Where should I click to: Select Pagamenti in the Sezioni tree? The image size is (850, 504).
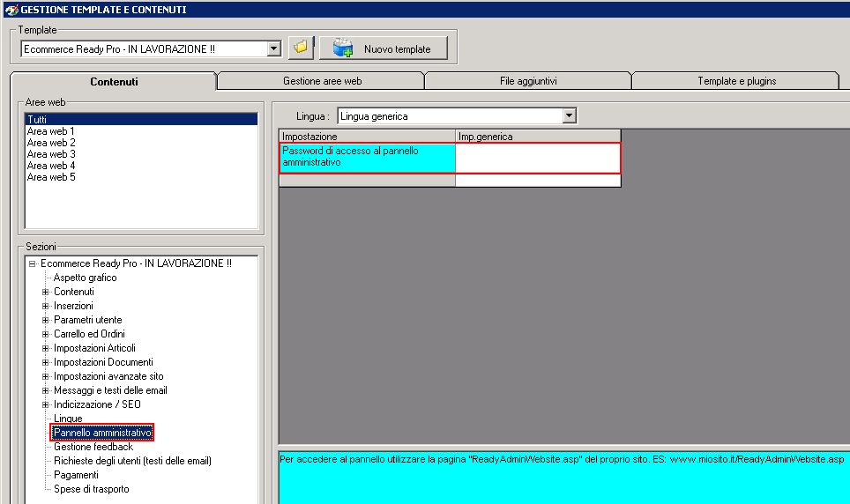click(76, 475)
